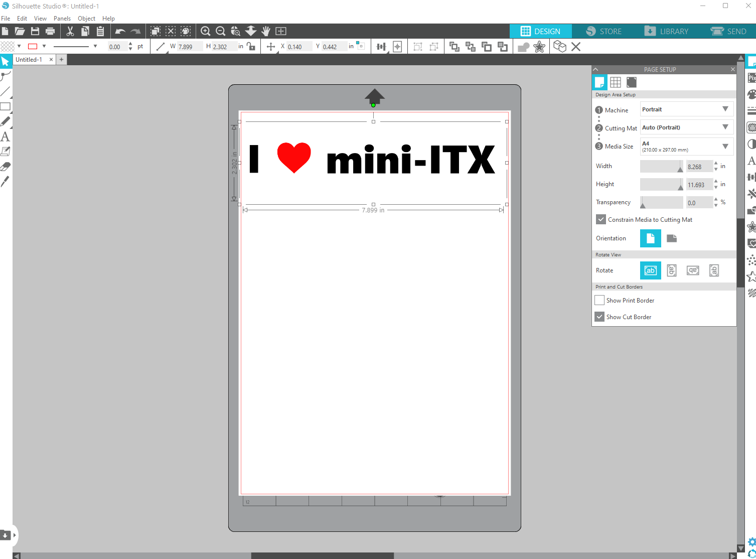Screen dimensions: 756x559
Task: Expand the Cutting Mat dropdown
Action: [x=686, y=127]
